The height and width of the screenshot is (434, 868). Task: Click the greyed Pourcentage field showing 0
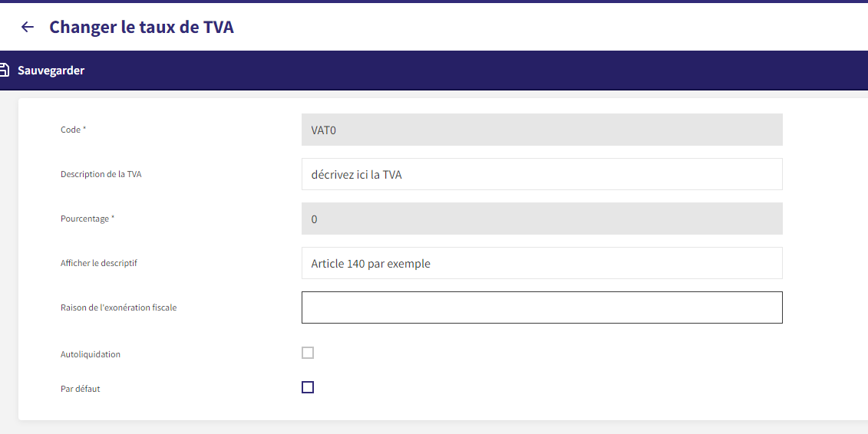pyautogui.click(x=542, y=219)
